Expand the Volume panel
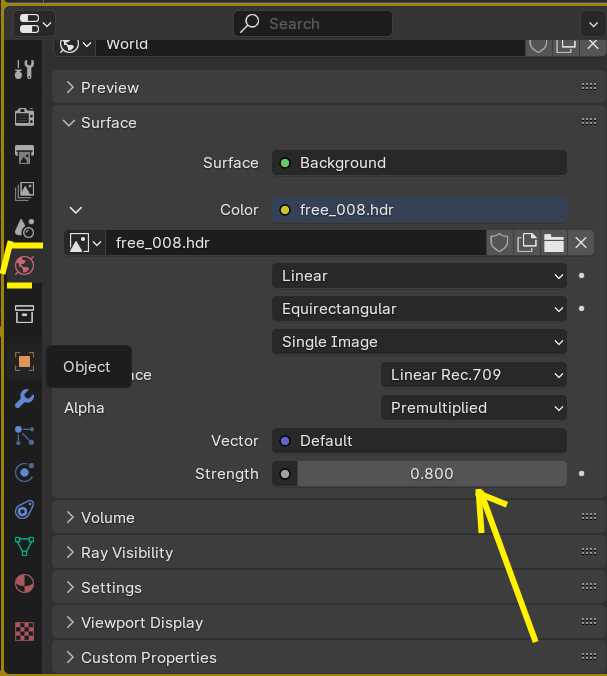Screen dimensions: 607x676 107,518
